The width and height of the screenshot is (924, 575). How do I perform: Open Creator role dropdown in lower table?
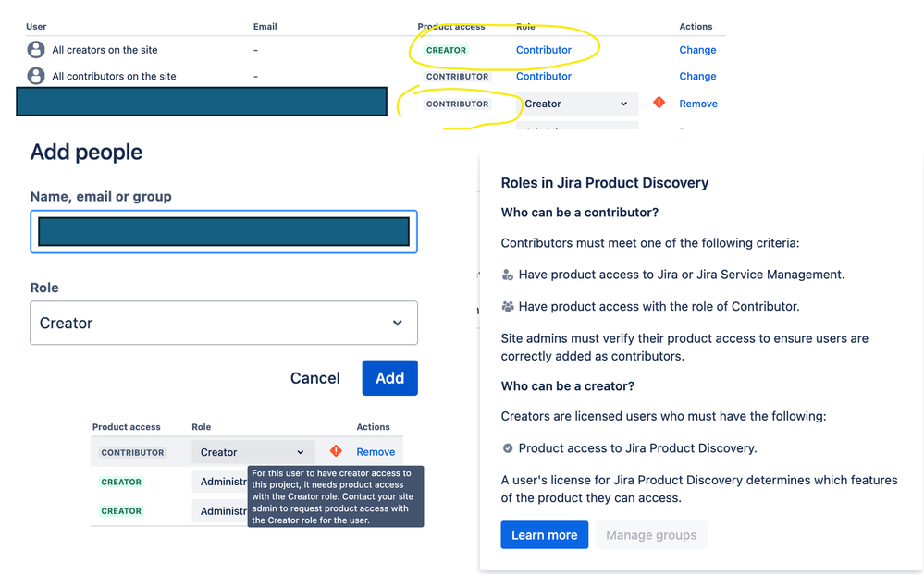coord(253,452)
